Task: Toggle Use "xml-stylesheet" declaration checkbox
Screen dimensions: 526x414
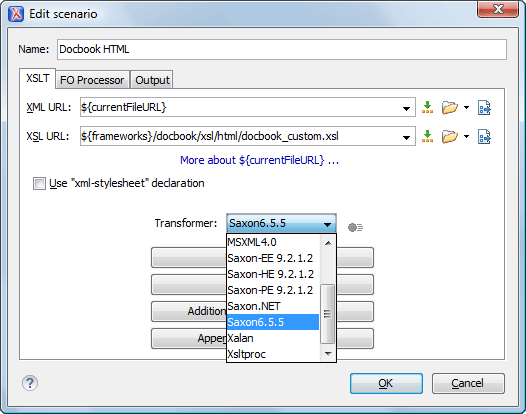Action: pos(39,184)
